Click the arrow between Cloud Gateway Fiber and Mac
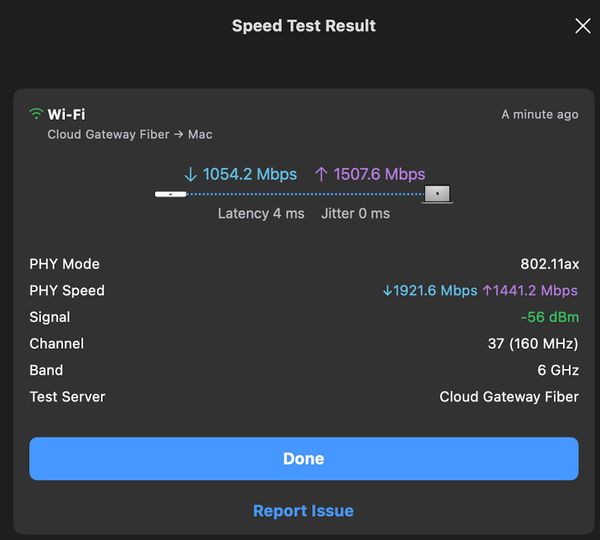Viewport: 600px width, 540px height. coord(178,134)
